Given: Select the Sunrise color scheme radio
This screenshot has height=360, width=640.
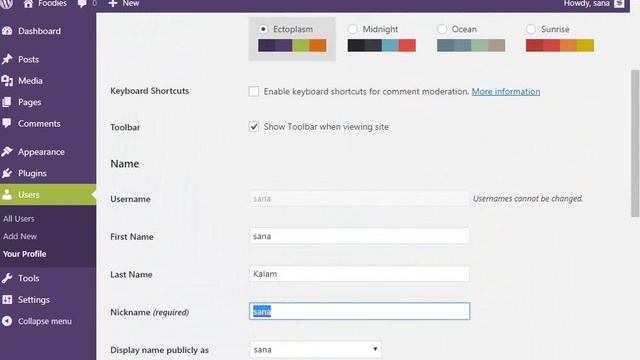Looking at the screenshot, I should [x=531, y=29].
